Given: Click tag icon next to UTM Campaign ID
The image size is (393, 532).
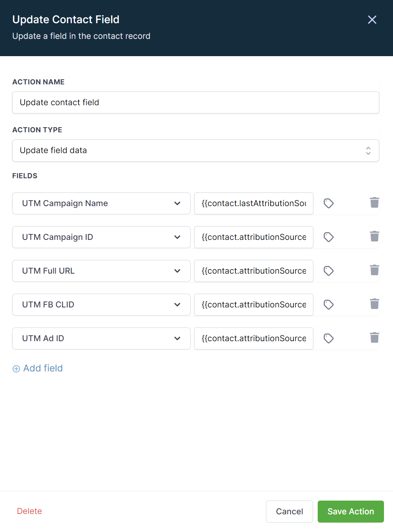Looking at the screenshot, I should tap(329, 237).
